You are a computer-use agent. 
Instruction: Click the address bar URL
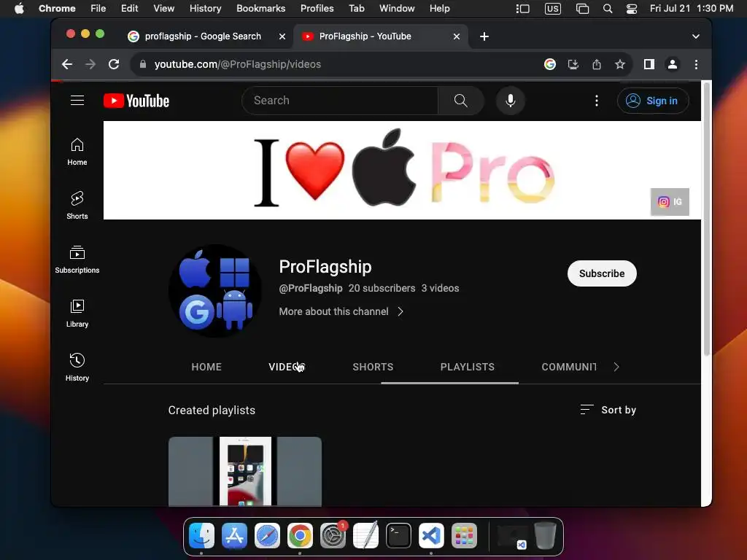click(238, 64)
